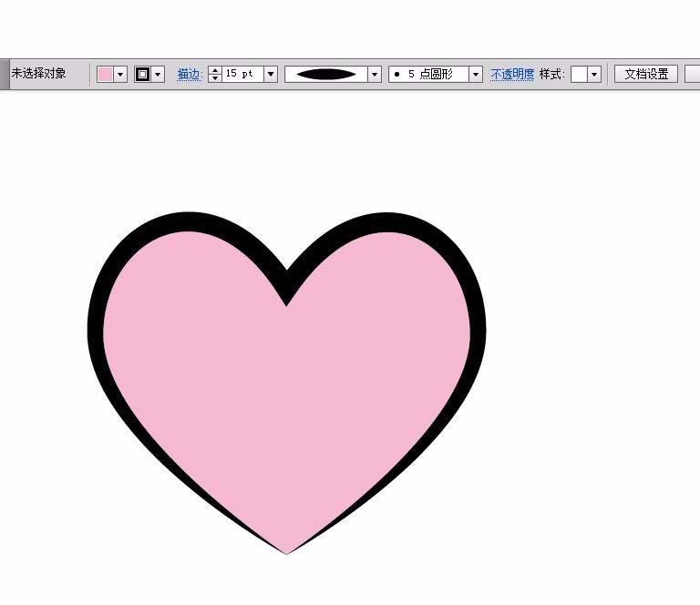This screenshot has width=700, height=605.
Task: Open the brush definition dropdown arrow
Action: pyautogui.click(x=476, y=74)
